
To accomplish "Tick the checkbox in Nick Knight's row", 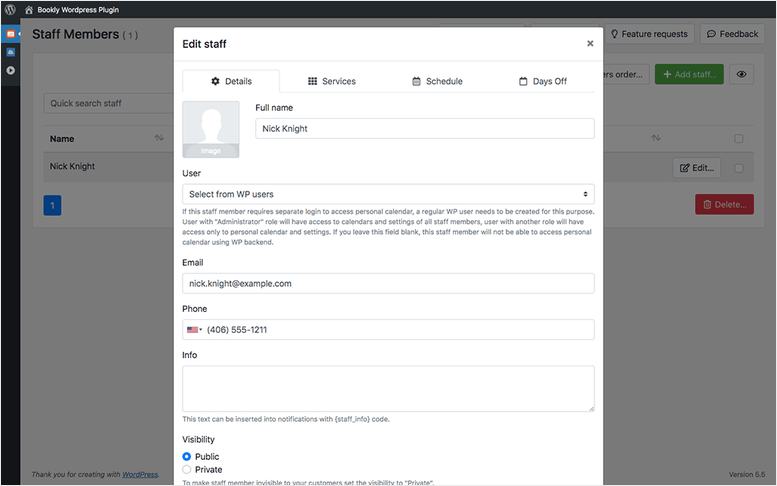I will point(738,168).
